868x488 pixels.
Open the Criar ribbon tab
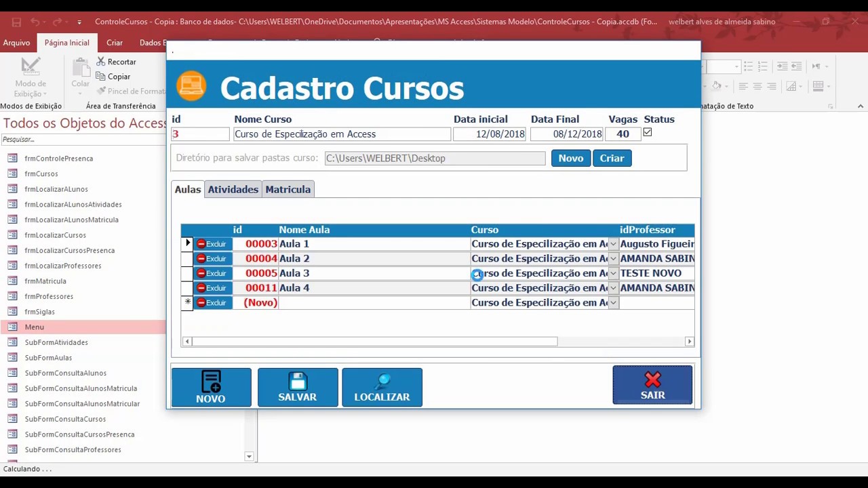115,43
